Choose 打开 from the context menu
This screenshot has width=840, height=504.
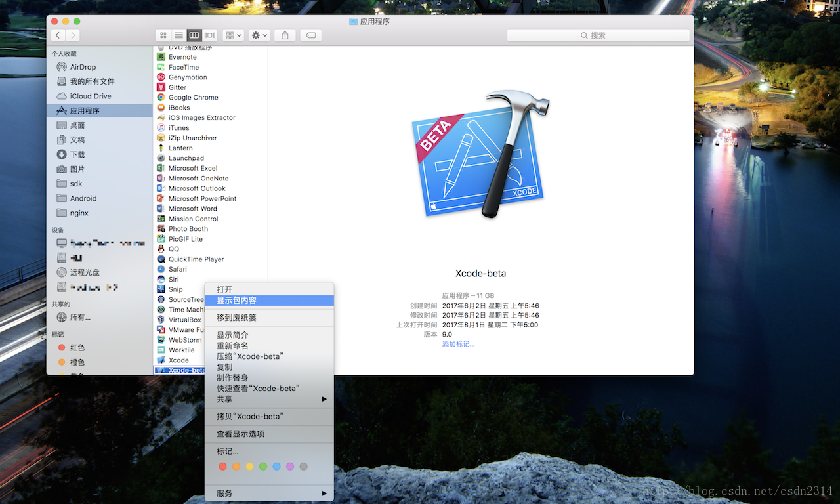[x=269, y=289]
